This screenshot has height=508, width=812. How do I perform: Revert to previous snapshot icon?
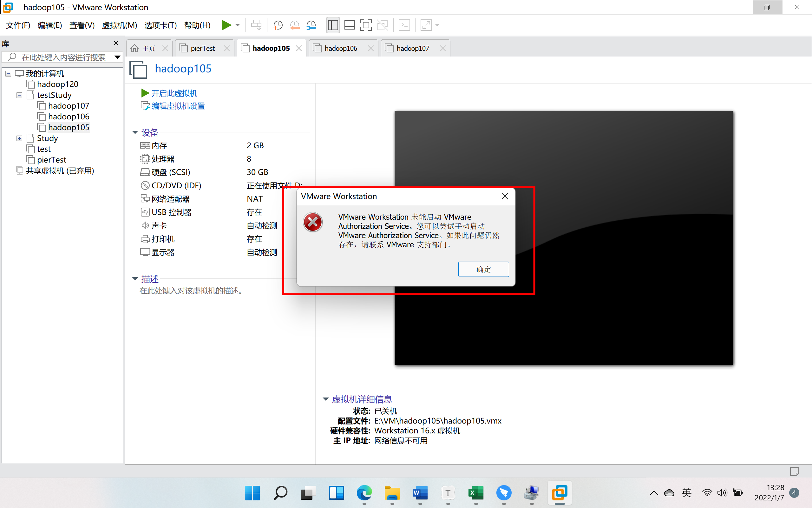click(x=295, y=25)
